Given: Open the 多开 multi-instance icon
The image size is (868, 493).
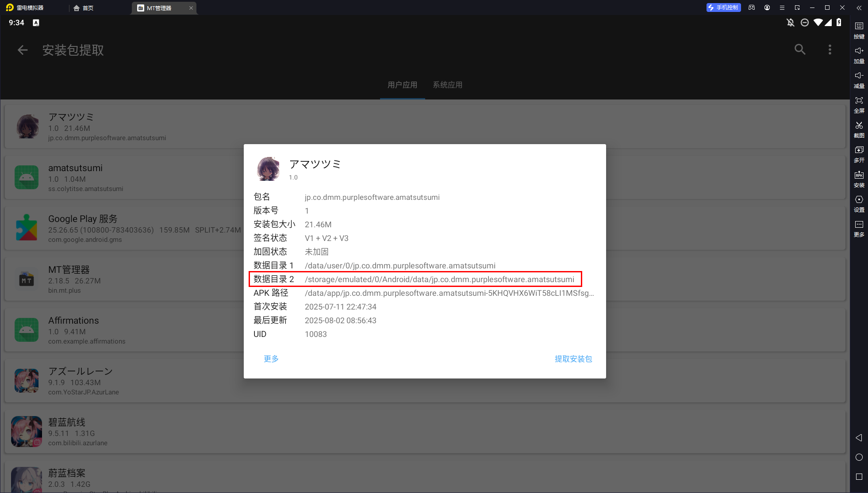Looking at the screenshot, I should (859, 151).
